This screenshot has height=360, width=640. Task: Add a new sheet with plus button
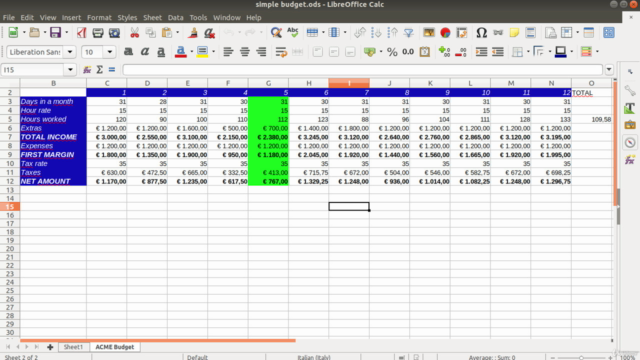point(50,347)
